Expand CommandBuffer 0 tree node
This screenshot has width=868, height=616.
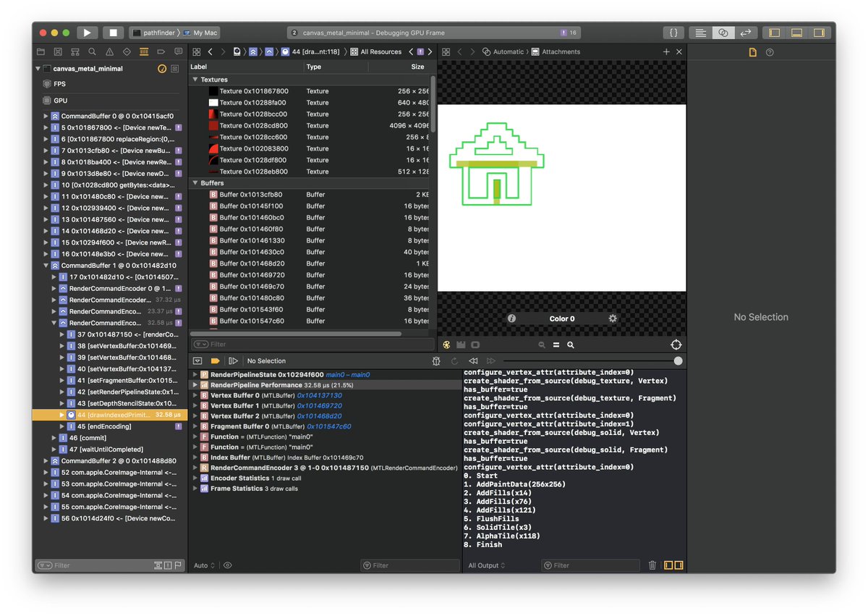[46, 116]
